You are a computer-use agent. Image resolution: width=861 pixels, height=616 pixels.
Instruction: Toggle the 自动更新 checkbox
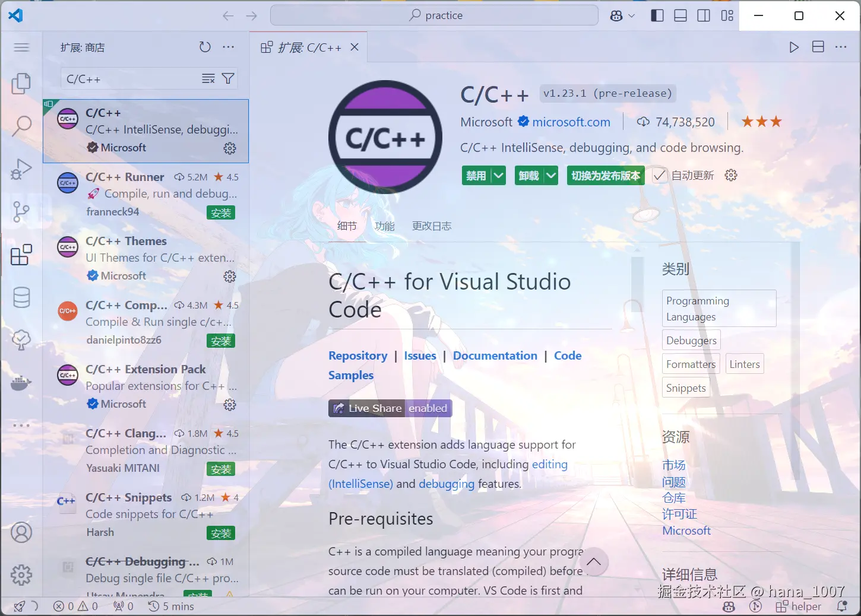click(x=659, y=175)
